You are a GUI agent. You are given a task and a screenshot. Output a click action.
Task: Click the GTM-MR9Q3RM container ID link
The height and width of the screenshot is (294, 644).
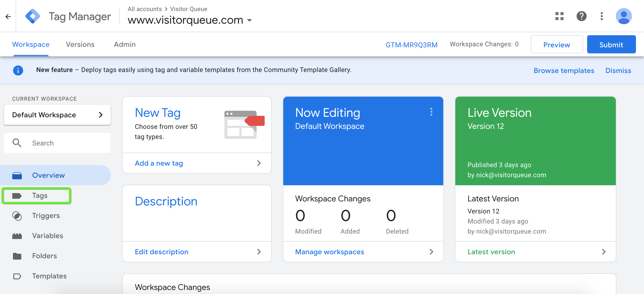pos(412,45)
